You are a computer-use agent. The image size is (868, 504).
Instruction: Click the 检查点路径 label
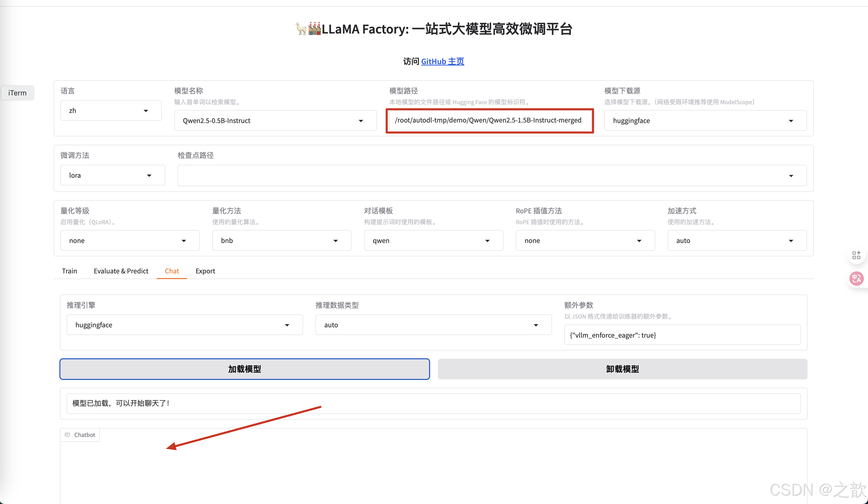[196, 155]
